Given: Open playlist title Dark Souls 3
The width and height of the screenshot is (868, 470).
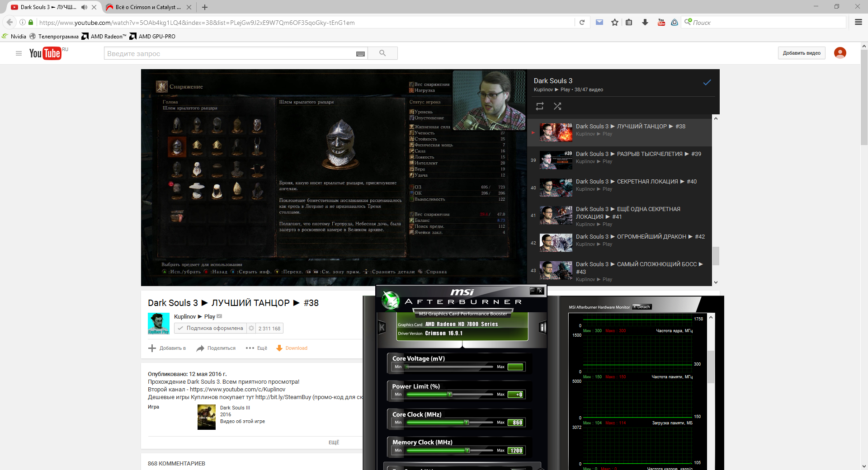Looking at the screenshot, I should tap(553, 80).
